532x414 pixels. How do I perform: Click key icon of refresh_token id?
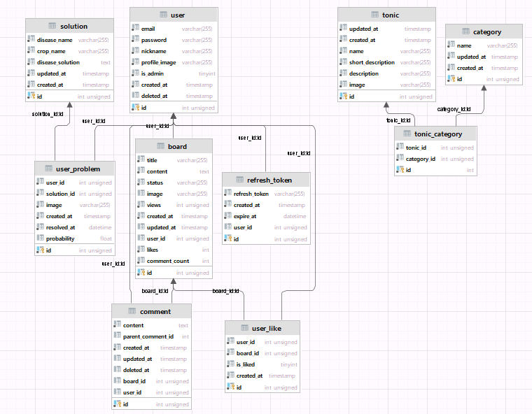pyautogui.click(x=228, y=238)
